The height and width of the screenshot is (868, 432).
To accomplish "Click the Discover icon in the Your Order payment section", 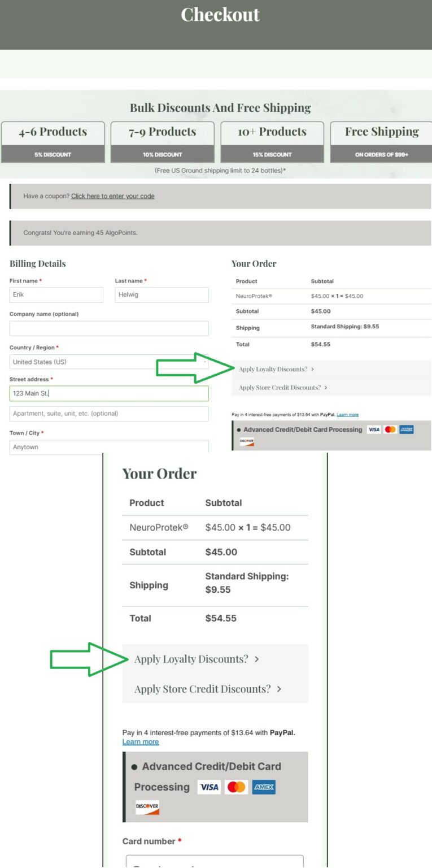I will [x=247, y=441].
